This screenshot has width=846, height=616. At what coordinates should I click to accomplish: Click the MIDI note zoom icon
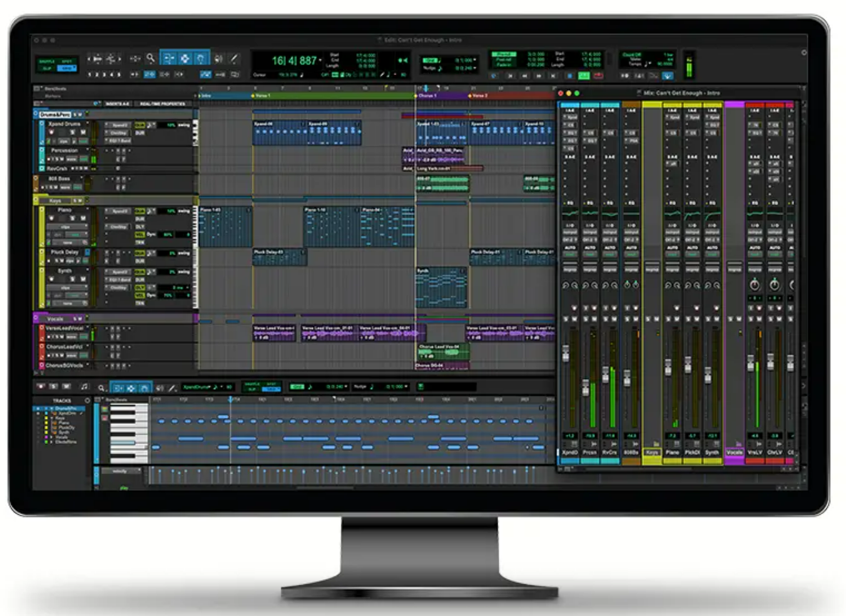(111, 58)
